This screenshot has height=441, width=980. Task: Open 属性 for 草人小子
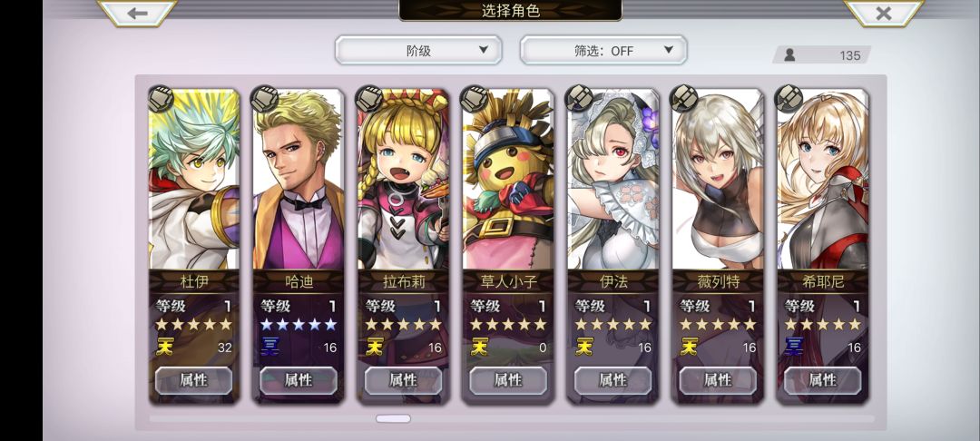click(508, 380)
